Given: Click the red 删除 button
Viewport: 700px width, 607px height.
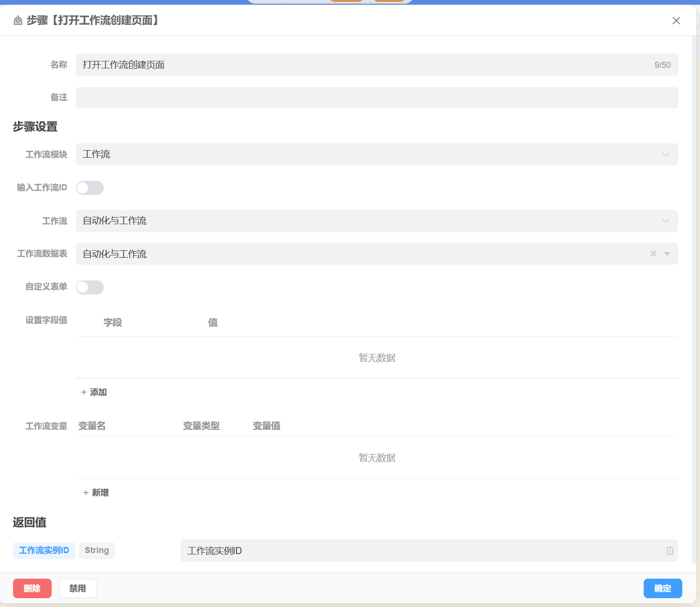Looking at the screenshot, I should point(32,588).
